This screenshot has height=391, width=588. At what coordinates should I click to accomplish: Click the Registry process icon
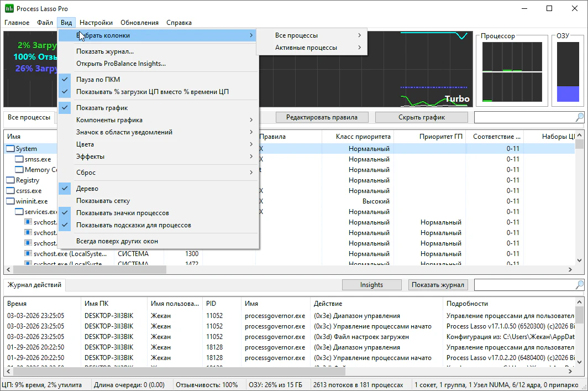click(11, 180)
